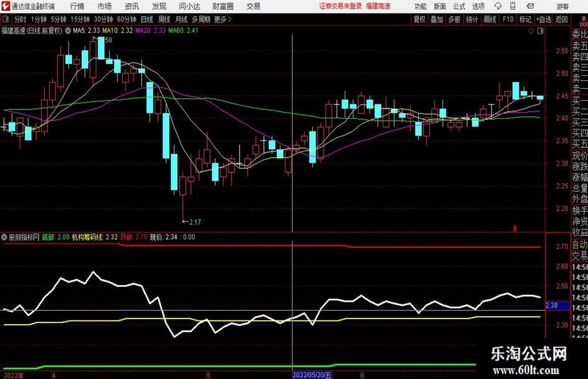Viewport: 588px width, 379px height.
Task: Click the small red $ marker on chart
Action: [515, 228]
